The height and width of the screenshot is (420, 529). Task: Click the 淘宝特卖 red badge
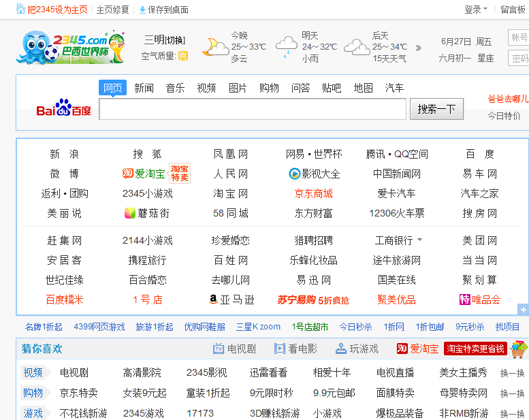[180, 173]
